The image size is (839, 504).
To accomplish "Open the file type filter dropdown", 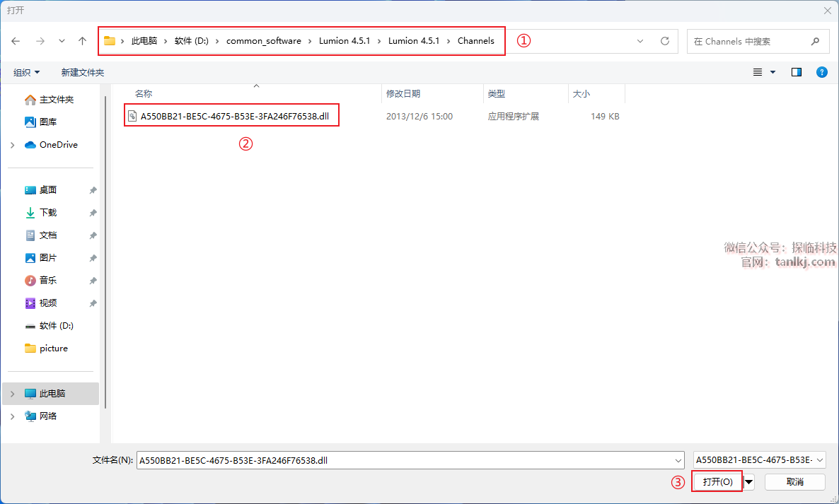I will pyautogui.click(x=759, y=459).
